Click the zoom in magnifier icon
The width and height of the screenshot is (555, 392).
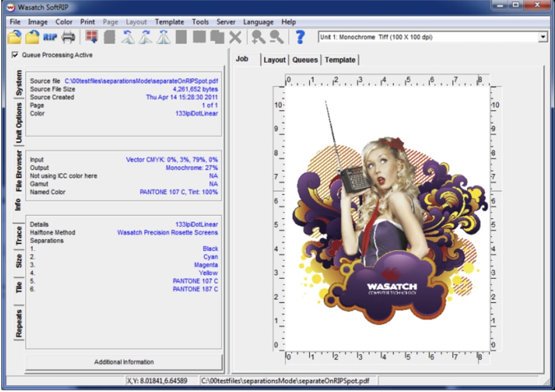(x=258, y=37)
